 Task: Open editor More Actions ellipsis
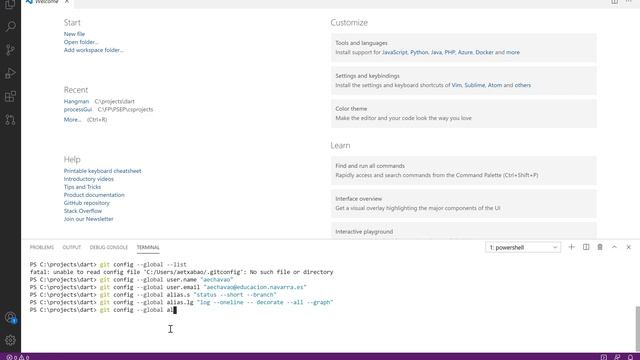[x=629, y=2]
